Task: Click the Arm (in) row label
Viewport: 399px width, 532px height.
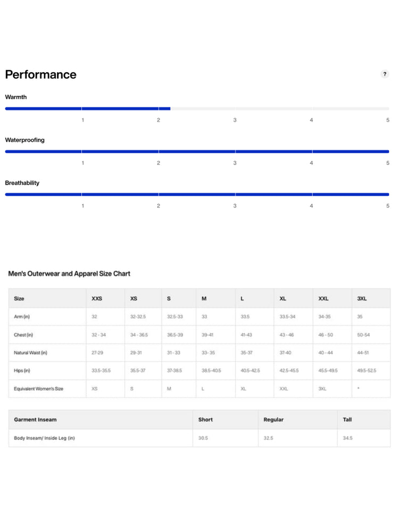Action: 22,317
